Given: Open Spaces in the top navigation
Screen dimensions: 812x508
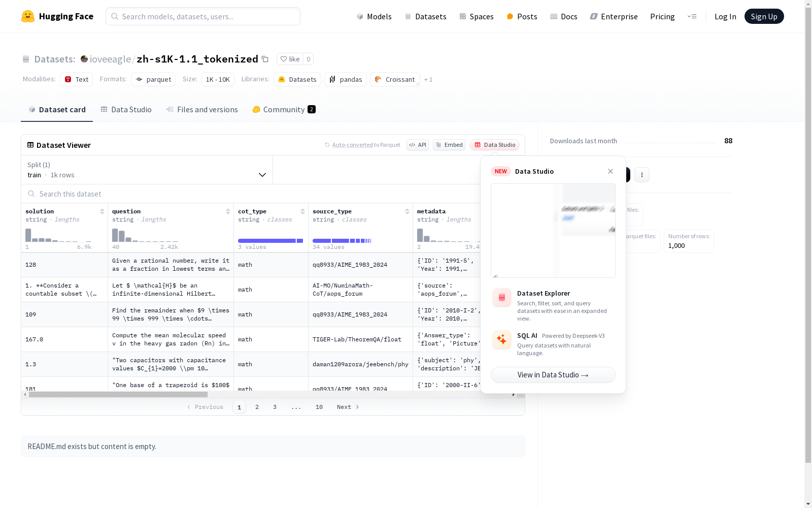Looking at the screenshot, I should tap(476, 16).
